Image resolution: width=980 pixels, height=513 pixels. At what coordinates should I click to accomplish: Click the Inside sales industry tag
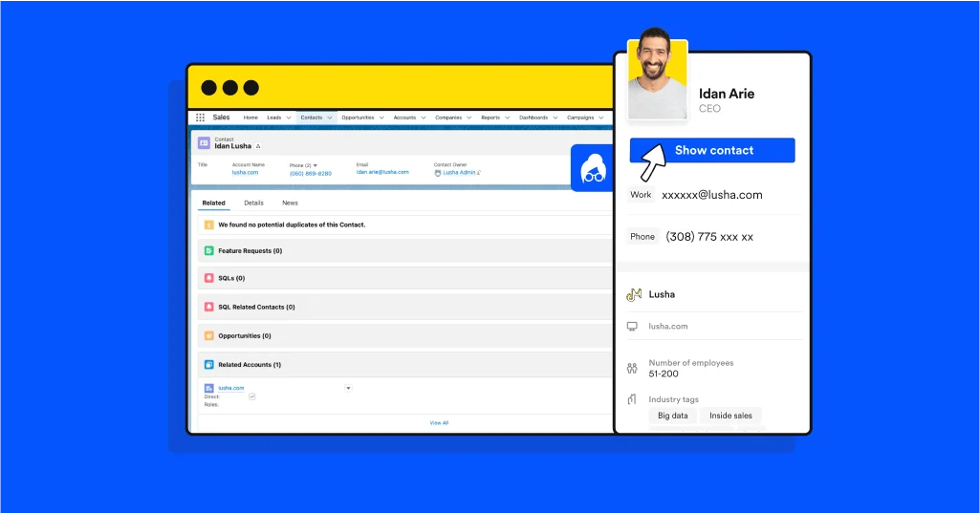click(x=730, y=416)
